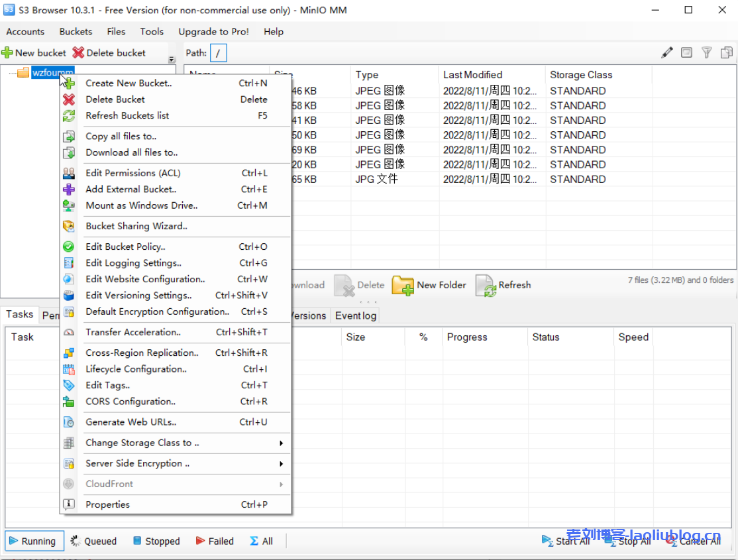Click the New Folder icon

click(x=402, y=285)
